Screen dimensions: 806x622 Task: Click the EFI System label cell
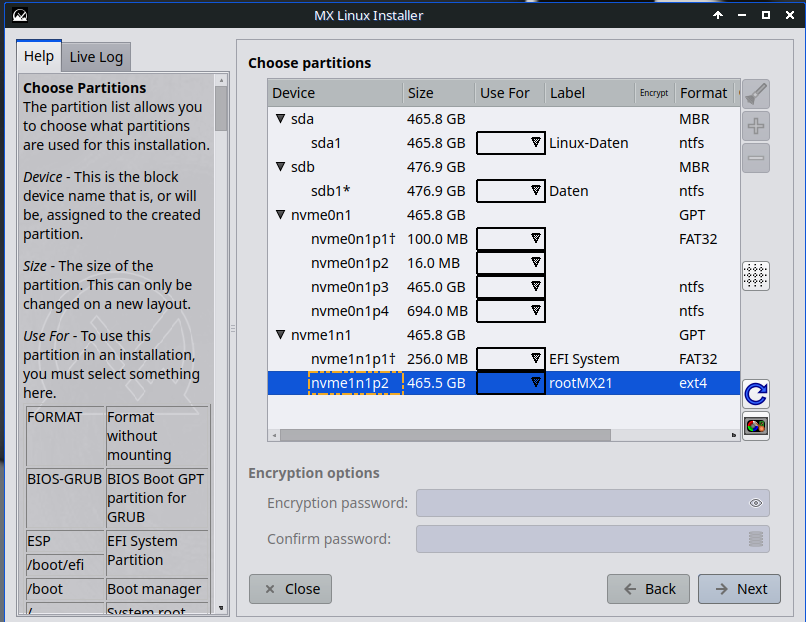[x=584, y=359]
